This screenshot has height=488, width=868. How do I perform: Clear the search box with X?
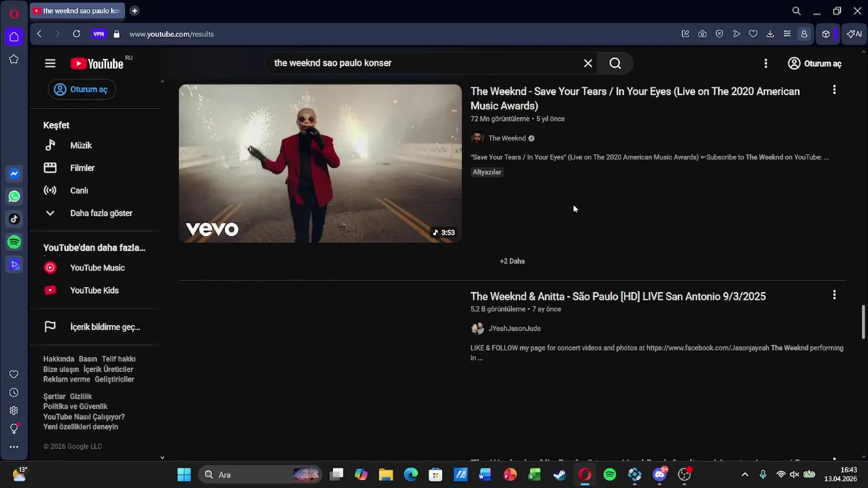[588, 63]
